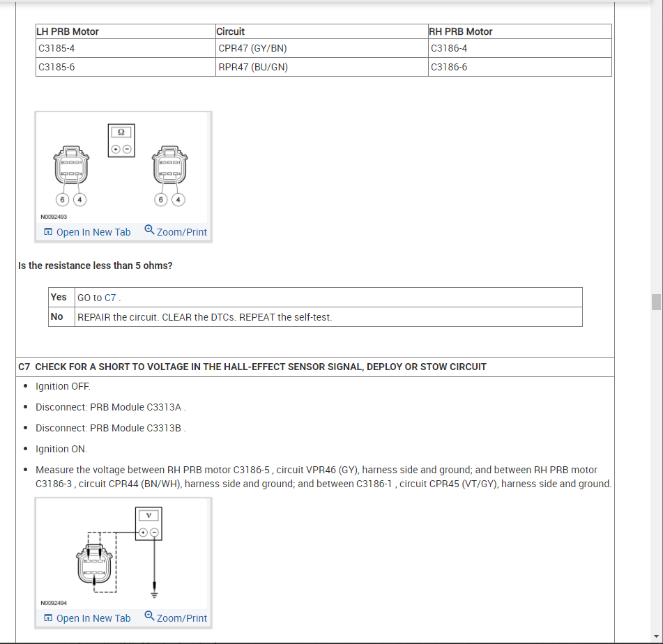Click the 'Ignition ON.' bullet

61,449
